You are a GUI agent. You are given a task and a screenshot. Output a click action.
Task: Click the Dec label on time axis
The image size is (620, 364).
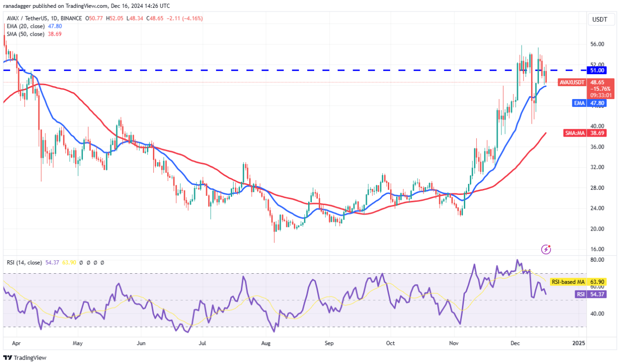(515, 344)
